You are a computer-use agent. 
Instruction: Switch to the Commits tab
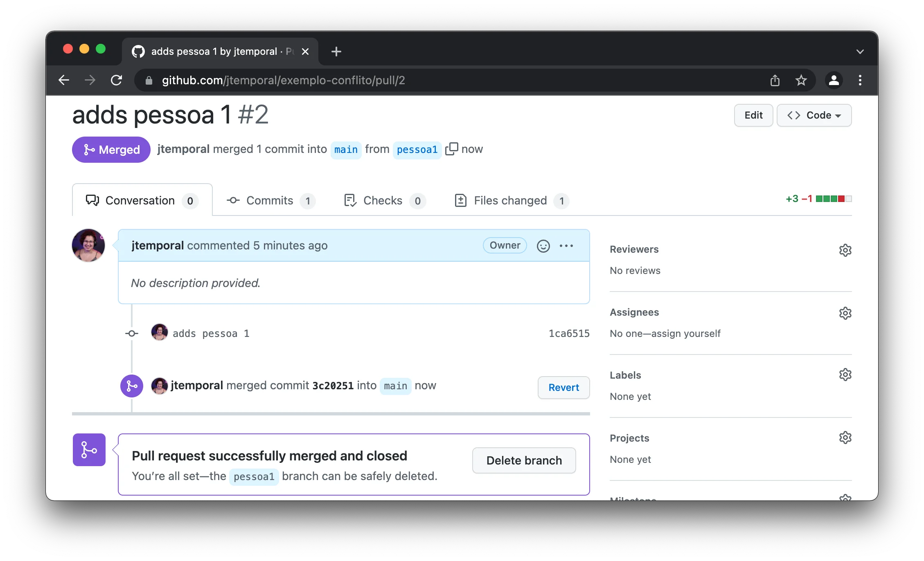[269, 200]
